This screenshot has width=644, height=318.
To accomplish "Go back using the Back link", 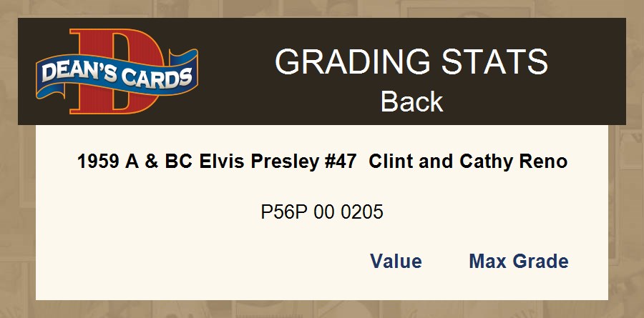I will [x=411, y=101].
